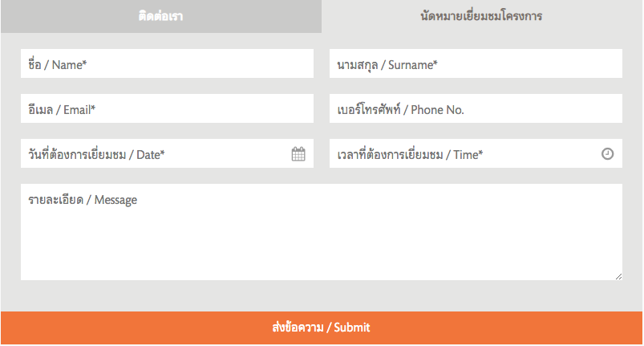Place cursor in the Email* box
The image size is (644, 346).
tap(167, 108)
